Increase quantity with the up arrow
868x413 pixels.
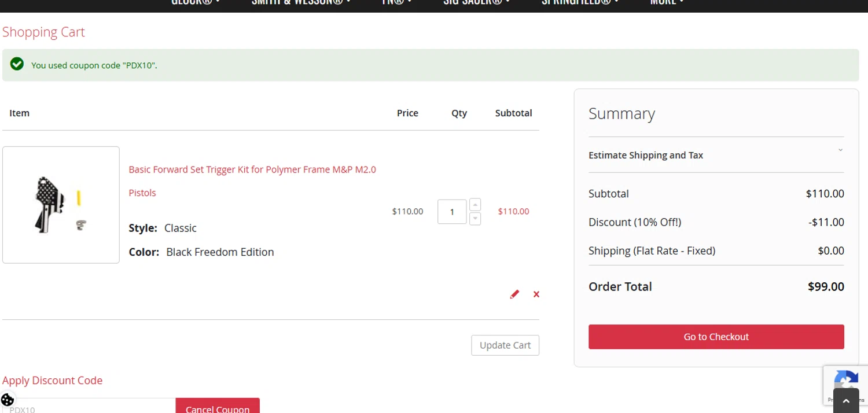(475, 205)
